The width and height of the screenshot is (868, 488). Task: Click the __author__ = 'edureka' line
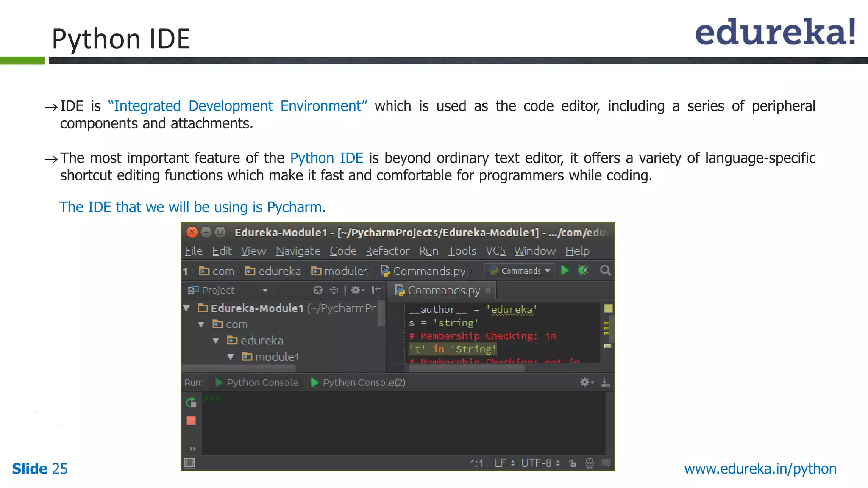473,310
